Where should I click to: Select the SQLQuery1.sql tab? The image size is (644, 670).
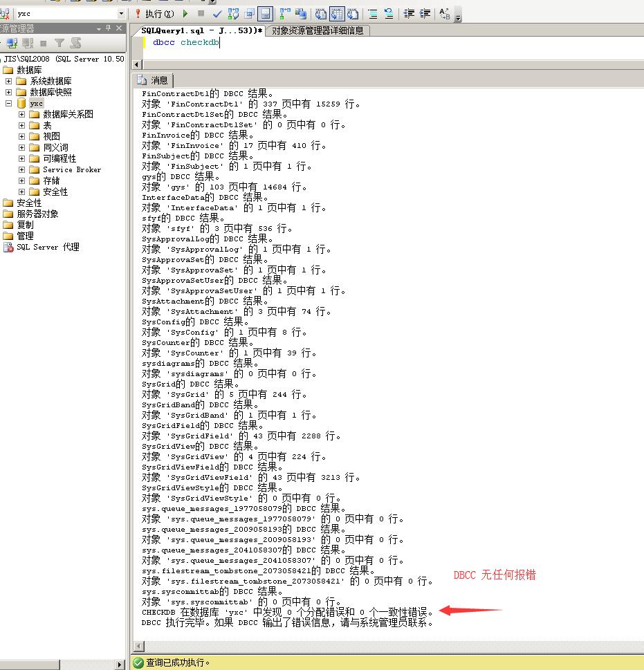[201, 30]
